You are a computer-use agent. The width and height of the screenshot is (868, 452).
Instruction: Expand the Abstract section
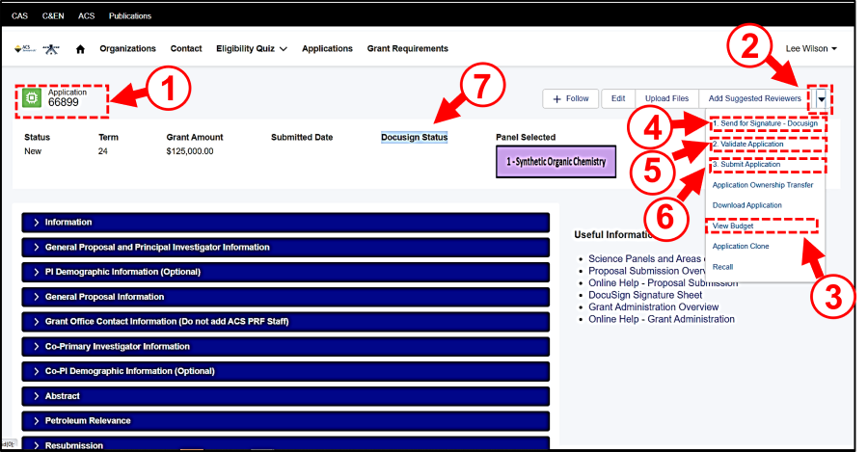(62, 396)
